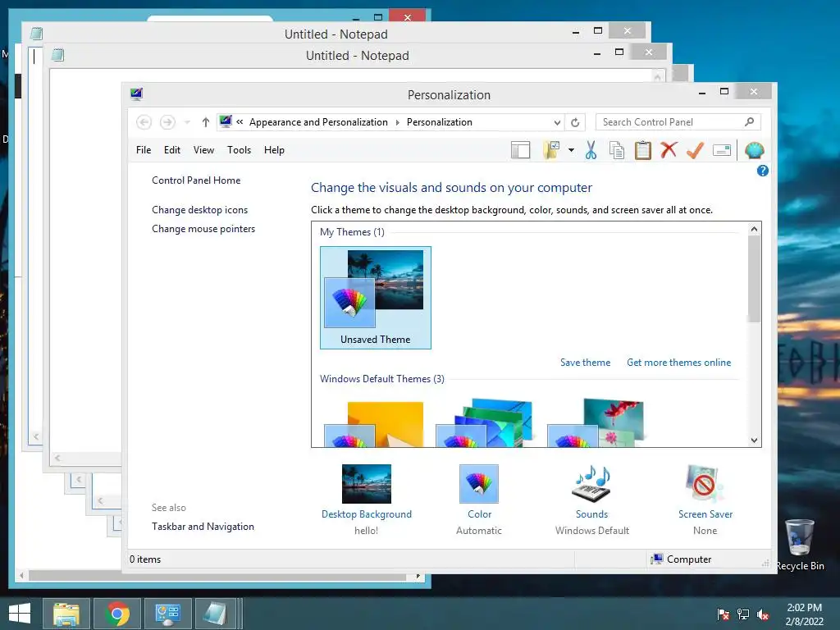
Task: Open Change desktop icons link
Action: pos(200,210)
